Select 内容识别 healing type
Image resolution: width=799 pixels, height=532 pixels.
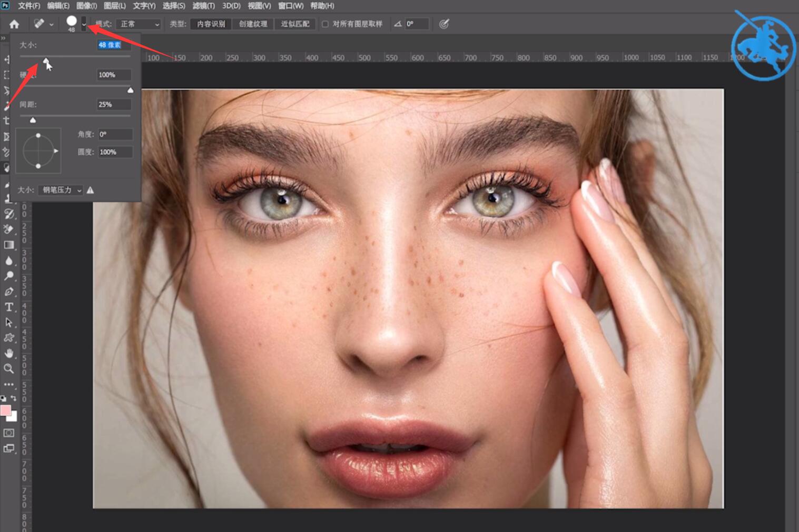click(211, 24)
